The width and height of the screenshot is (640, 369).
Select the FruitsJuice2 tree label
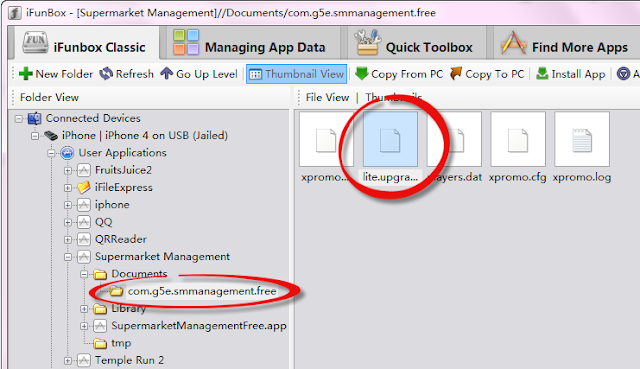[x=123, y=170]
